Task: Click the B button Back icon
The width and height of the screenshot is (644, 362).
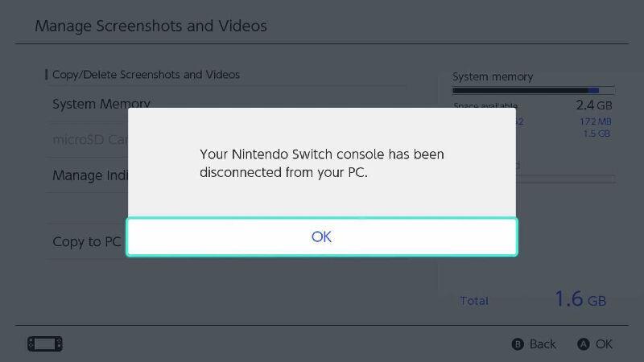Action: coord(518,344)
